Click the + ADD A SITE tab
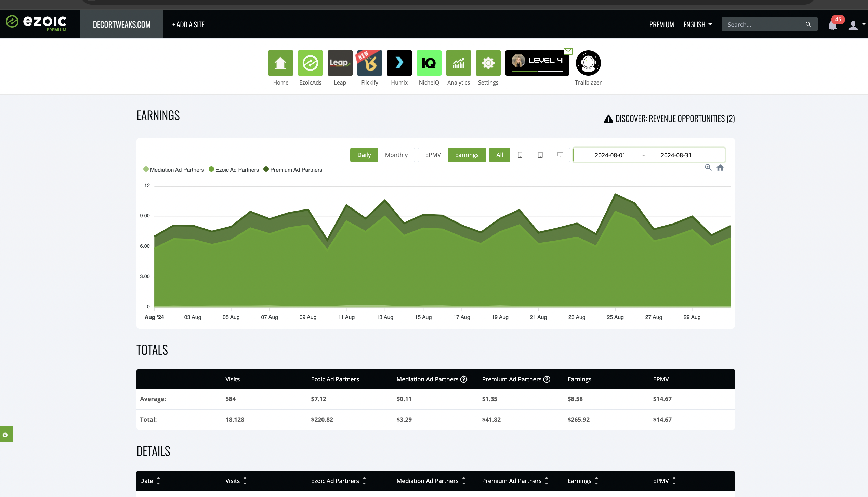The width and height of the screenshot is (868, 497). click(188, 24)
